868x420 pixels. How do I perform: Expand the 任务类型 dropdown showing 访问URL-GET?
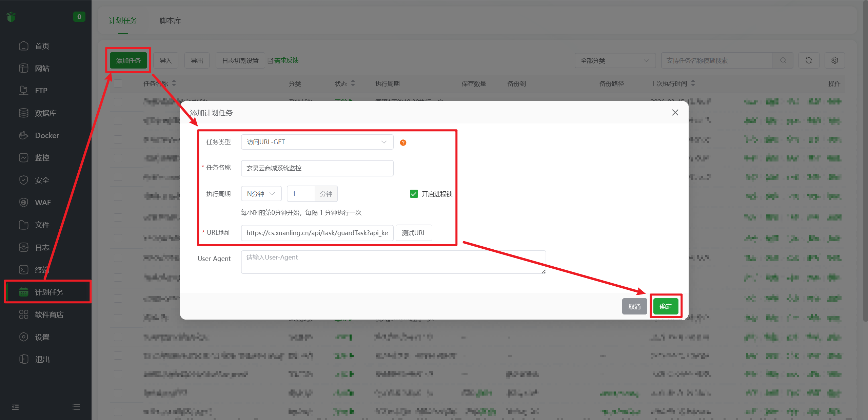[x=317, y=142]
